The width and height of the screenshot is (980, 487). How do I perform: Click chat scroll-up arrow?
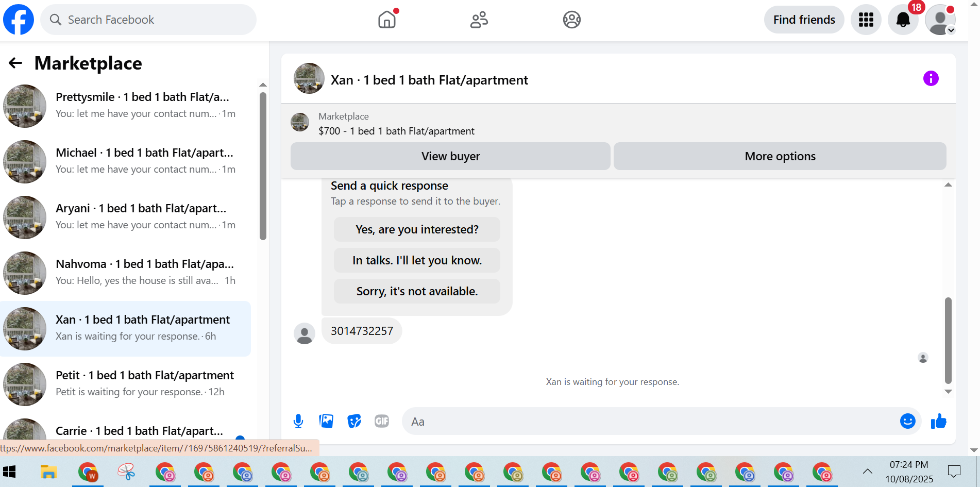pyautogui.click(x=948, y=184)
